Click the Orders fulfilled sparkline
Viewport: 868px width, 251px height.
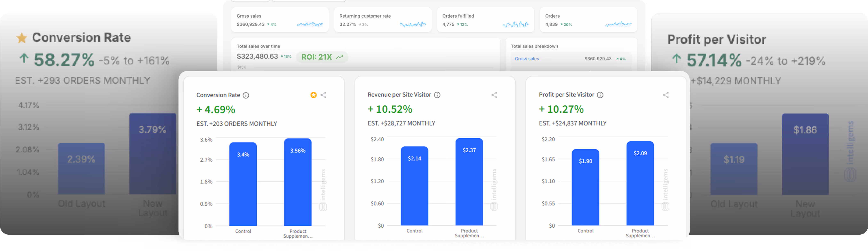(515, 24)
